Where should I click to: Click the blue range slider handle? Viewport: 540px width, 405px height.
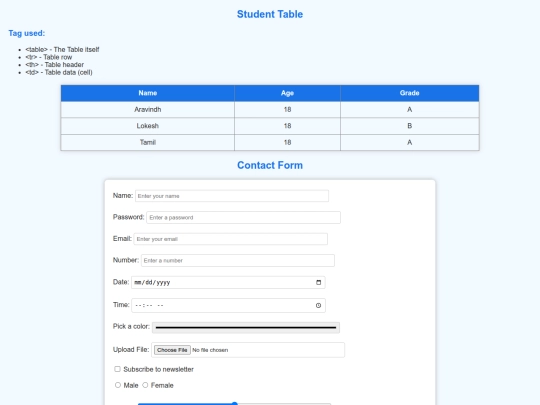pos(235,403)
